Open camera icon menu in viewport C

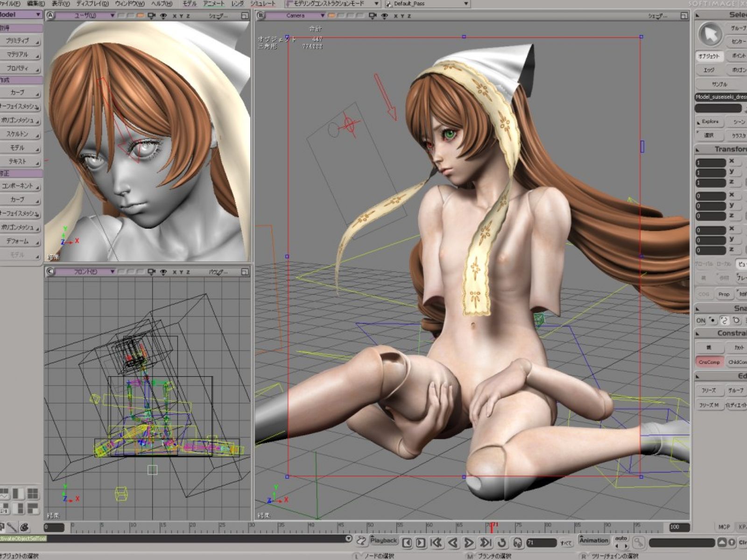click(x=151, y=272)
